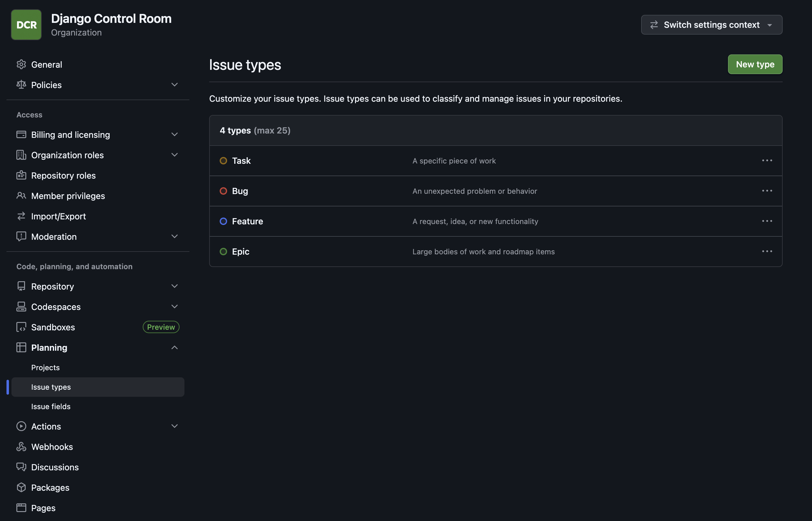The height and width of the screenshot is (521, 812).
Task: Click the blue Feature type color circle
Action: tap(223, 221)
